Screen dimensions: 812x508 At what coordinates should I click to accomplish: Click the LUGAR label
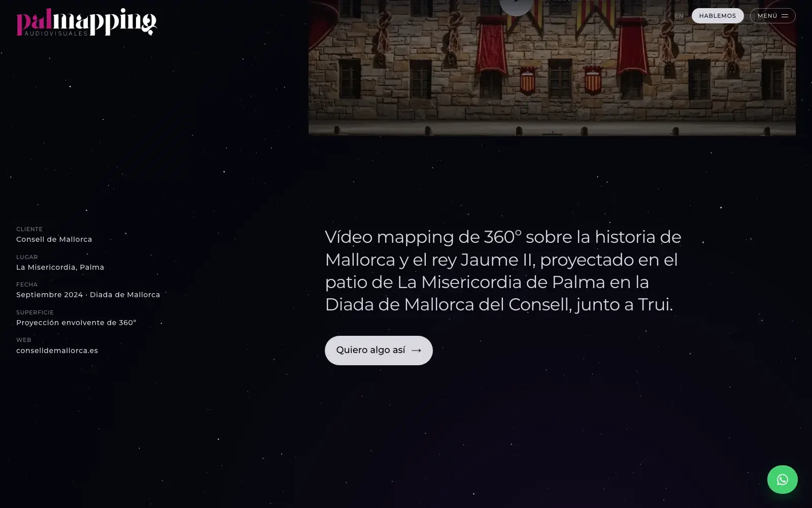[27, 257]
